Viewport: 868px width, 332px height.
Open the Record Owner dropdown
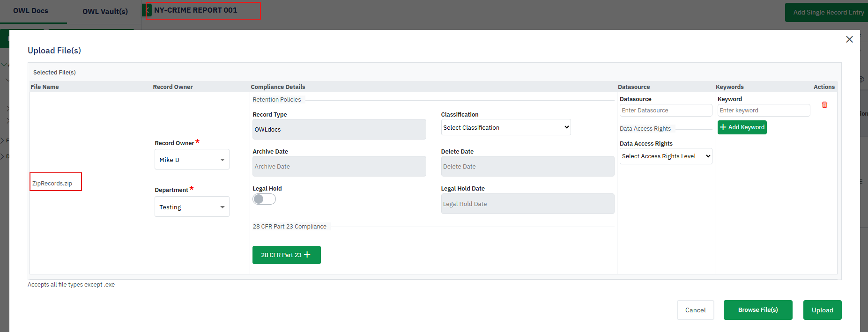tap(192, 160)
